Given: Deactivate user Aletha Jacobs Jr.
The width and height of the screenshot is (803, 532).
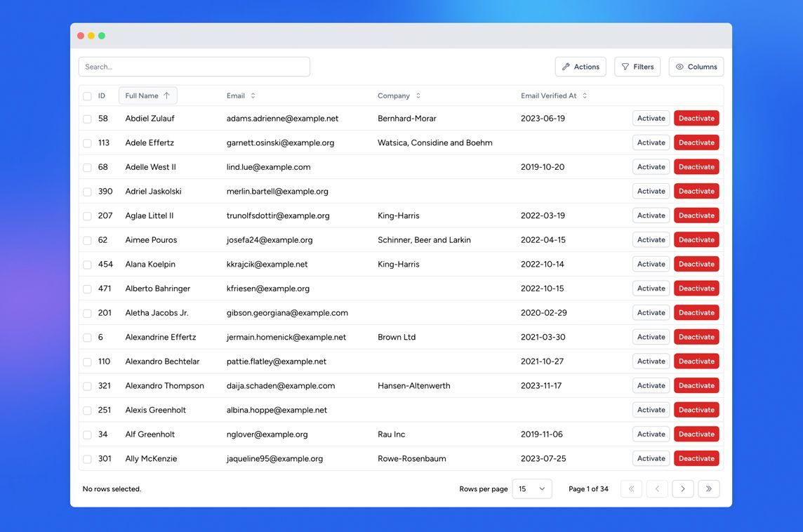Looking at the screenshot, I should pos(696,313).
